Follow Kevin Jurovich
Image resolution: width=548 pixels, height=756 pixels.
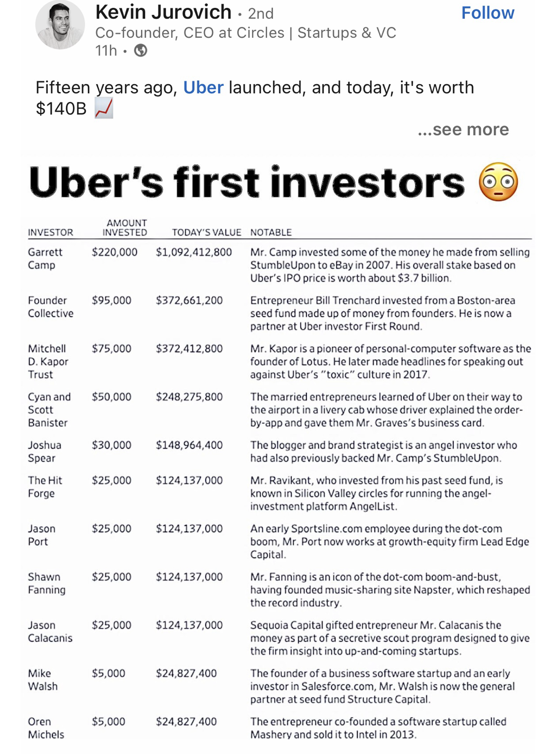point(487,13)
